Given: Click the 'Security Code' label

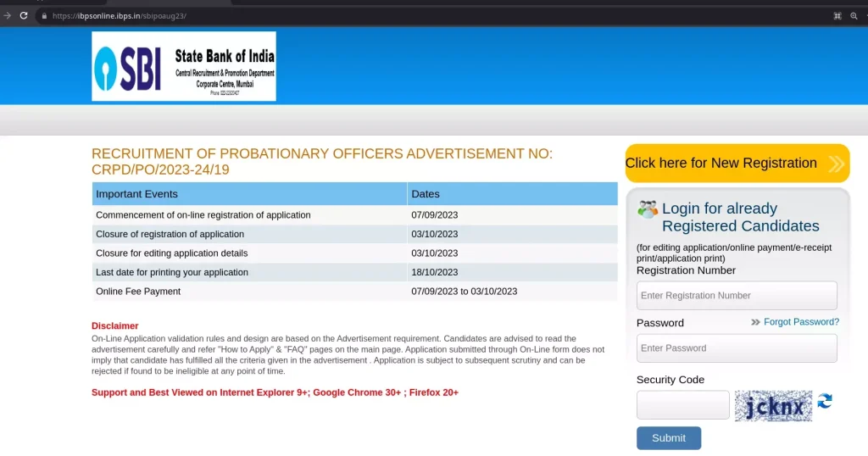Looking at the screenshot, I should pyautogui.click(x=670, y=380).
